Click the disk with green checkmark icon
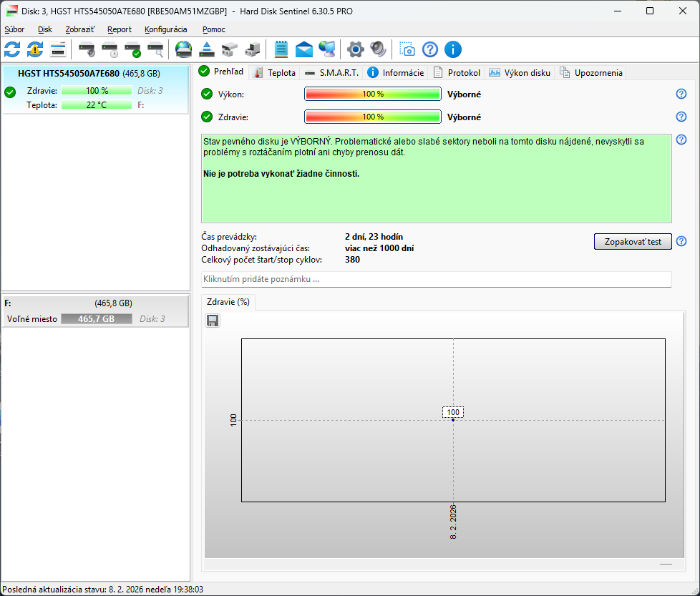Image resolution: width=700 pixels, height=596 pixels. click(x=132, y=49)
